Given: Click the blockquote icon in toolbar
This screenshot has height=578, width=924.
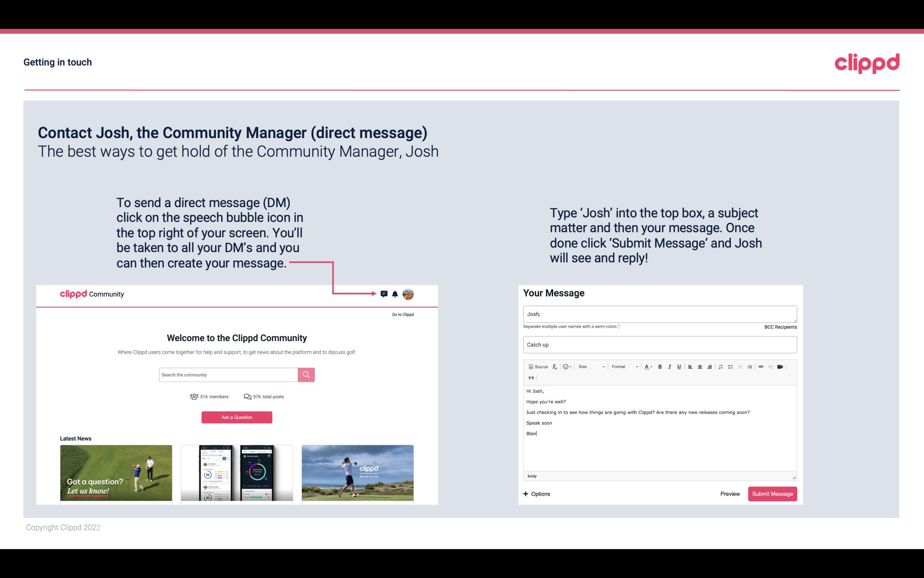Looking at the screenshot, I should 531,377.
